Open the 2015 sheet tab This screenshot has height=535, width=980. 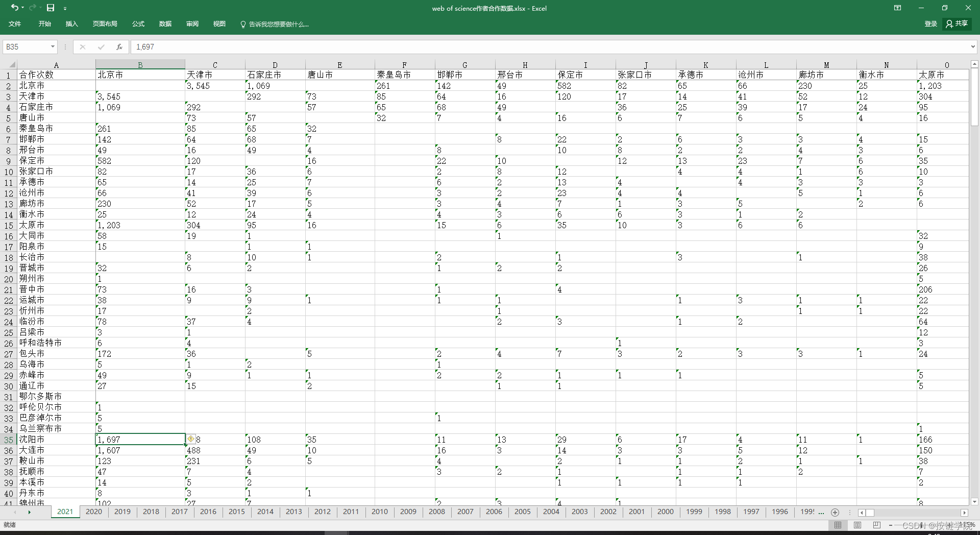237,512
